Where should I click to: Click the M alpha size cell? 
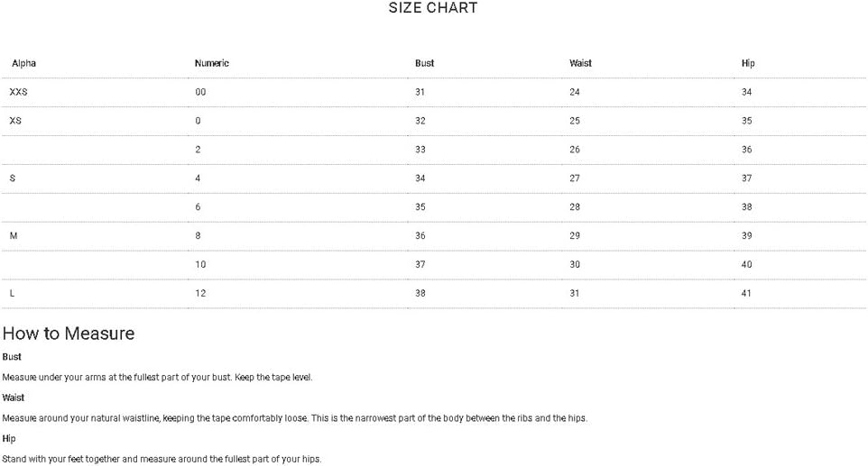pos(14,236)
